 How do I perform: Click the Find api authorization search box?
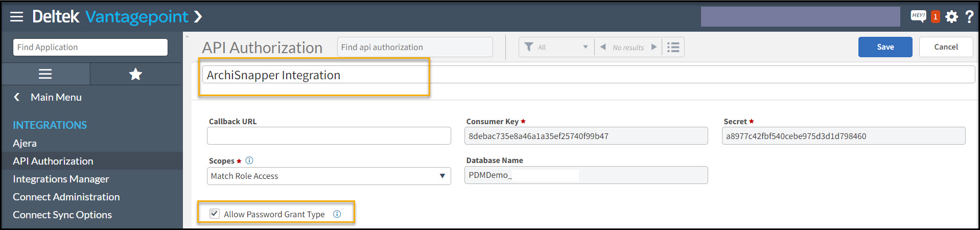(415, 47)
